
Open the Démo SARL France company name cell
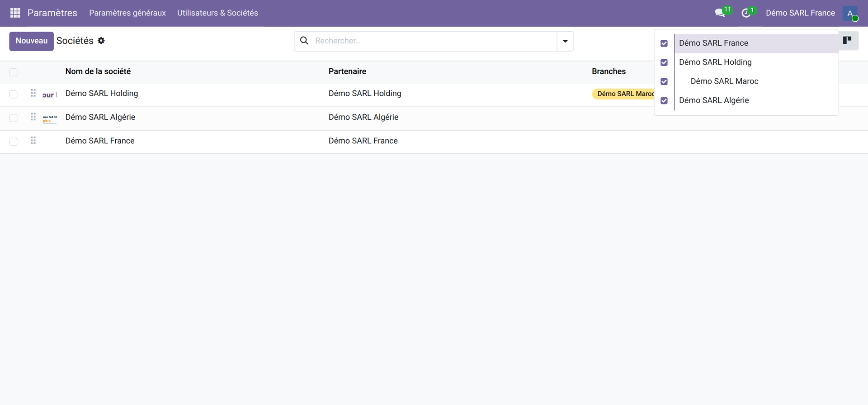[x=100, y=141]
